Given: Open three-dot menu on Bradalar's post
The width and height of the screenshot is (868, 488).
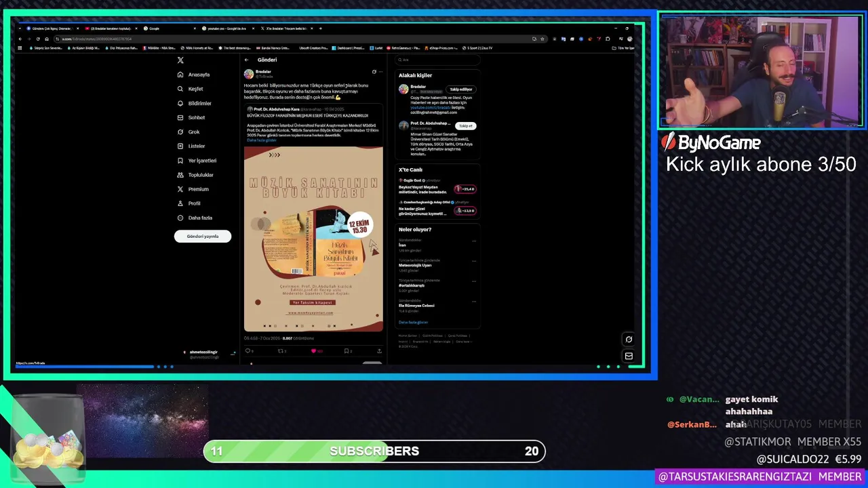Looking at the screenshot, I should point(380,72).
